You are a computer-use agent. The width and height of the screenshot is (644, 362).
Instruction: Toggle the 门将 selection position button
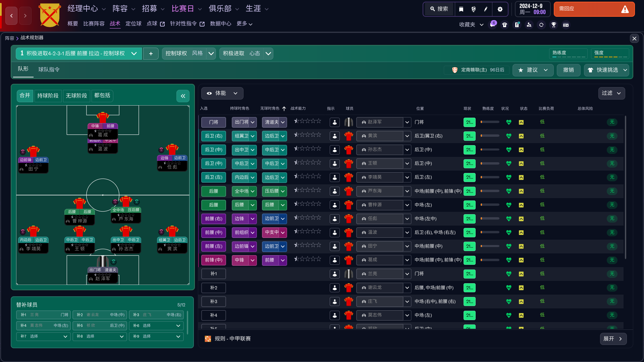pos(214,122)
